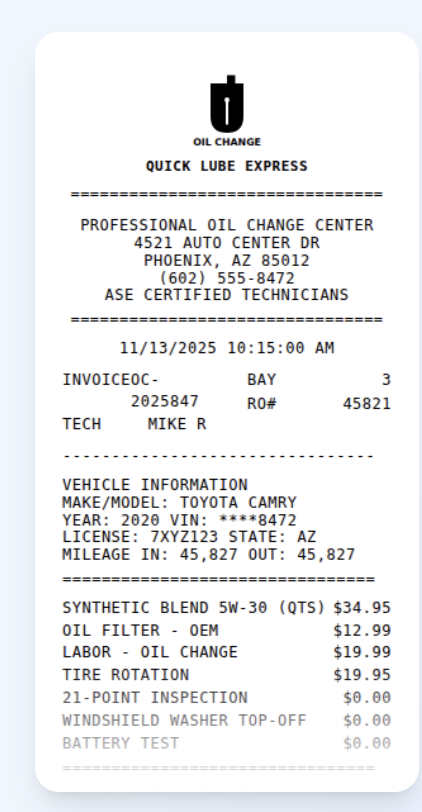The height and width of the screenshot is (812, 422).
Task: Click LICENSE: 7XYZ123 STATE: AZ line
Action: 189,537
